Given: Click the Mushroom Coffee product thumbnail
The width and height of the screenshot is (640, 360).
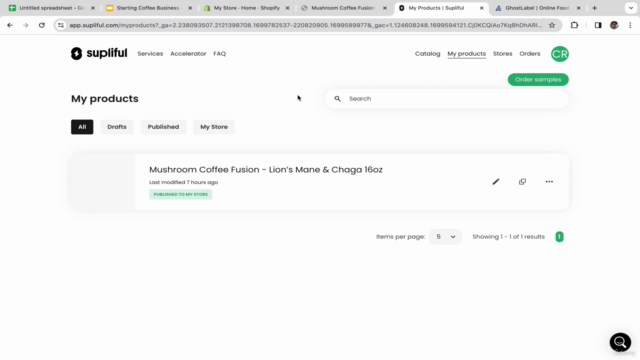Looking at the screenshot, I should click(x=103, y=182).
